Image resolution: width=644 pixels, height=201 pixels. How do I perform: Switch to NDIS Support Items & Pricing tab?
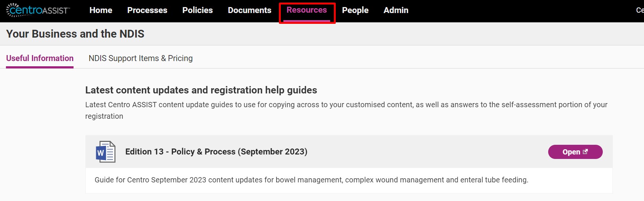pos(140,58)
